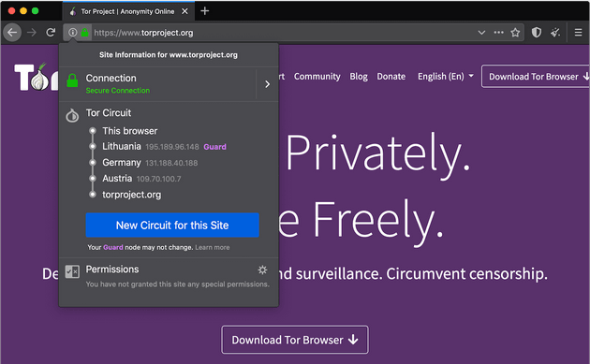Select the Tor Project Anonymity Online tab
This screenshot has width=590, height=364.
pyautogui.click(x=128, y=11)
